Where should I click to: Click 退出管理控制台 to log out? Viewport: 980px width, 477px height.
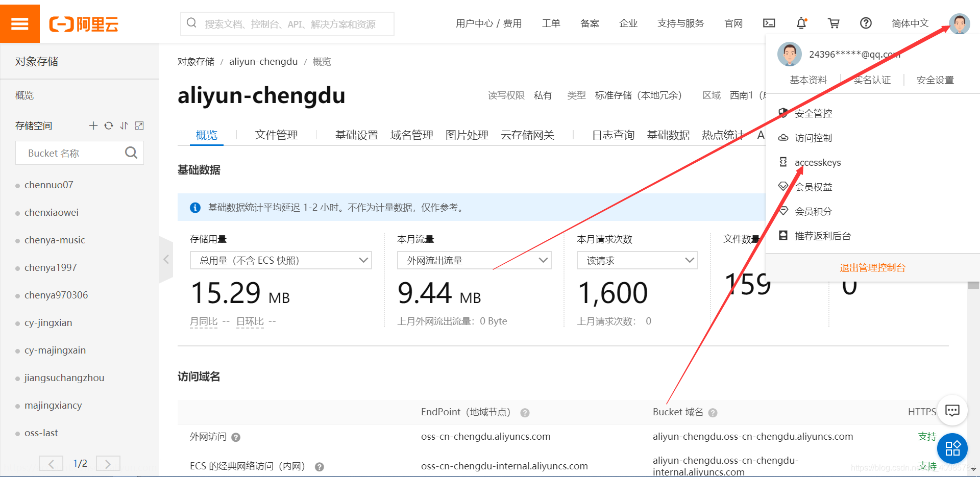tap(872, 267)
